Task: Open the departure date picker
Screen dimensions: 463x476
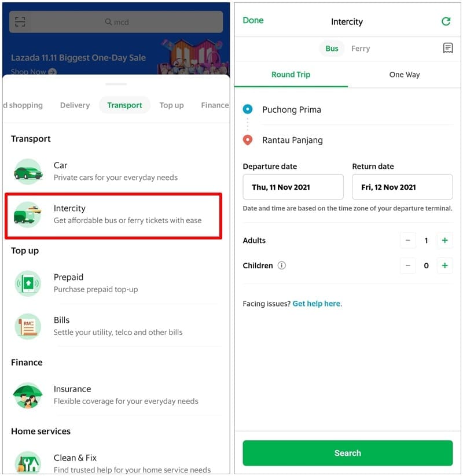Action: tap(292, 186)
